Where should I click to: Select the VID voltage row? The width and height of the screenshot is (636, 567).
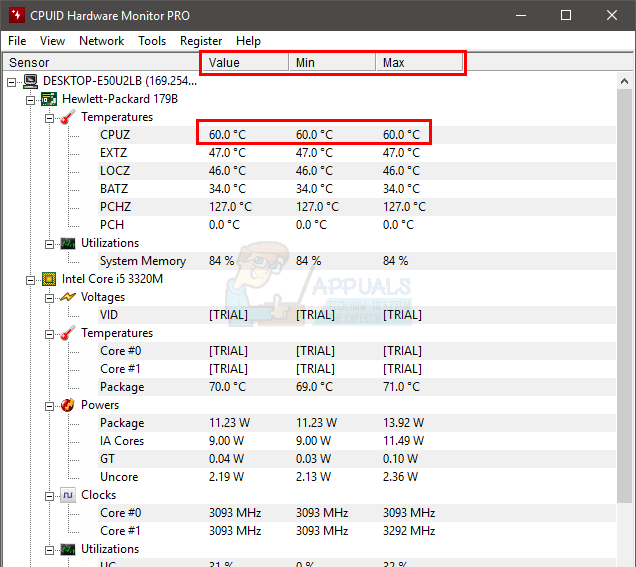(357, 315)
